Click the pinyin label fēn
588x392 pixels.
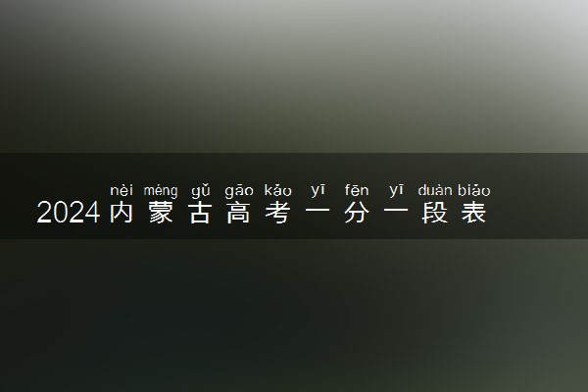(x=357, y=190)
